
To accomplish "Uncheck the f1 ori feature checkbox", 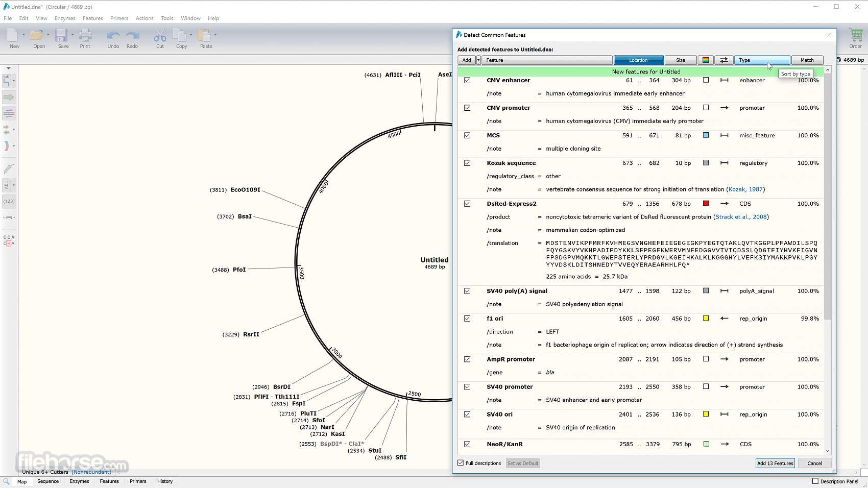I will click(x=467, y=319).
